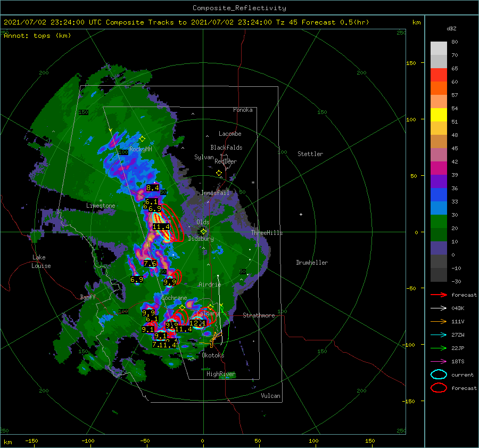Viewport: 479px width, 448px height.
Task: Click the Strathmore city label
Action: pos(259,315)
